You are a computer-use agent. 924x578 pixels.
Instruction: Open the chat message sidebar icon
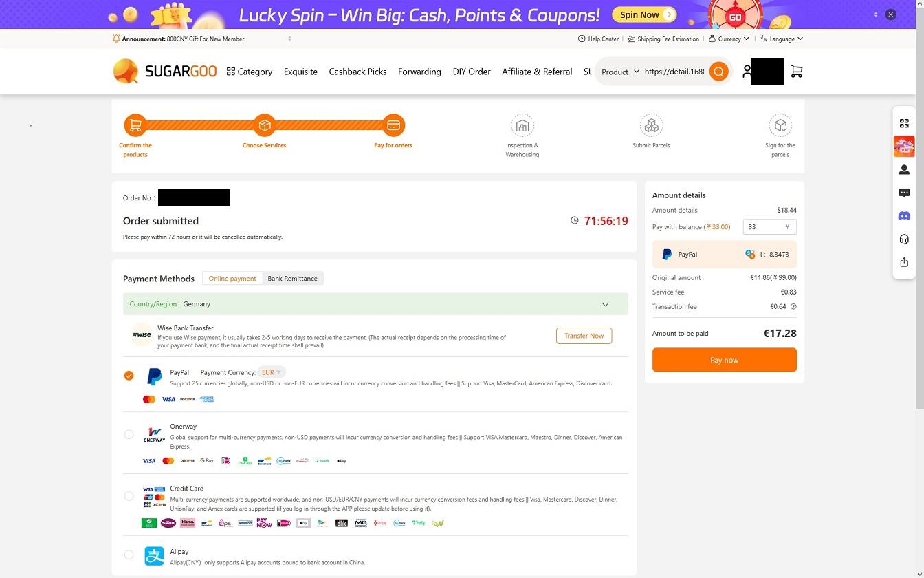pyautogui.click(x=904, y=193)
